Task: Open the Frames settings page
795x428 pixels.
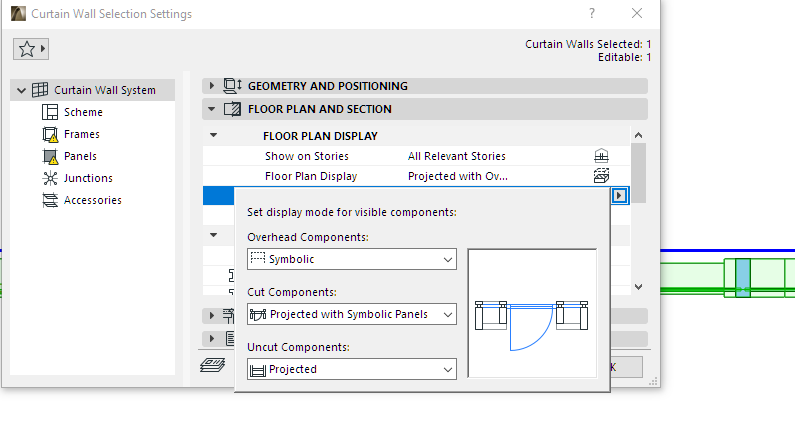Action: coord(81,134)
